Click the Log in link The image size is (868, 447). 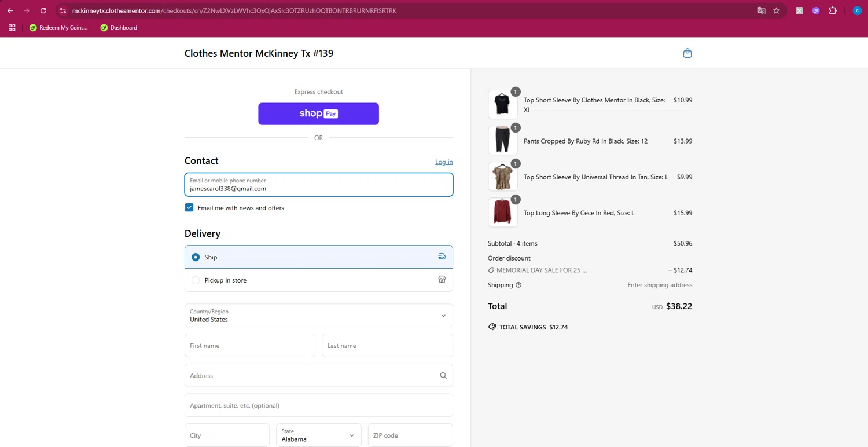click(444, 162)
